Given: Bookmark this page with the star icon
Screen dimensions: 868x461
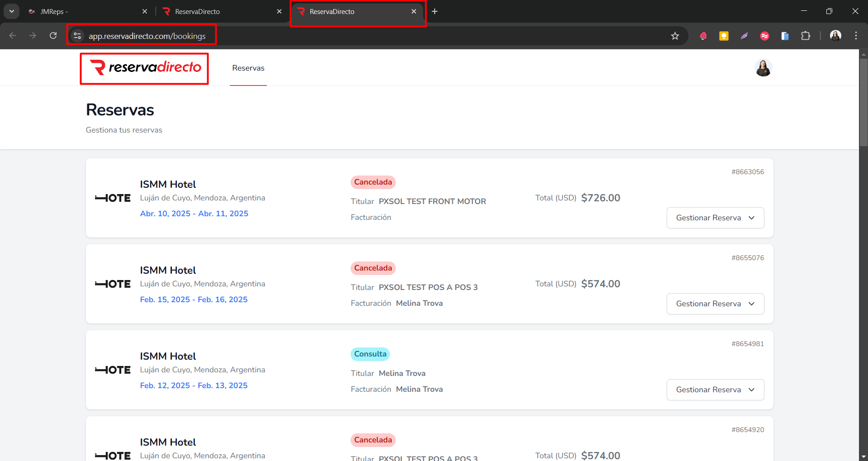Looking at the screenshot, I should (675, 36).
